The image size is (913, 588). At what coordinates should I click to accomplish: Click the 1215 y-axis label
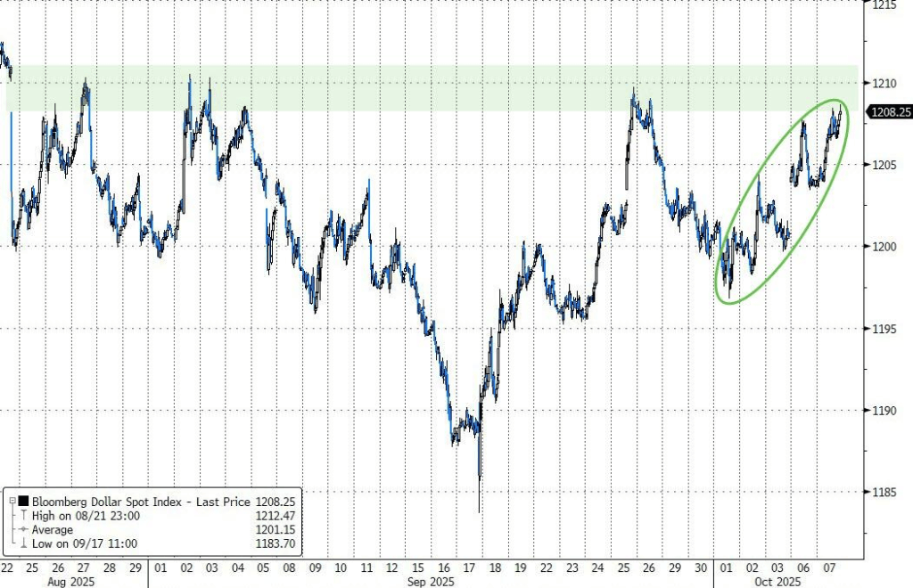click(883, 5)
